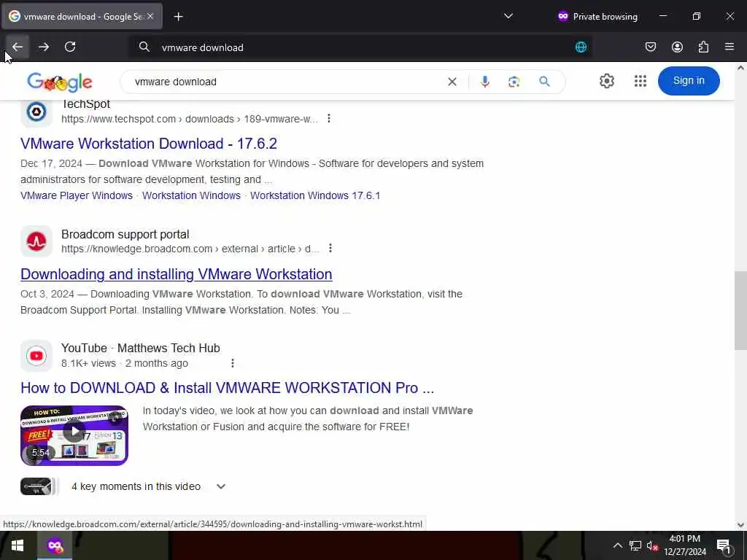
Task: Click the scrollbar down arrow
Action: tap(740, 525)
